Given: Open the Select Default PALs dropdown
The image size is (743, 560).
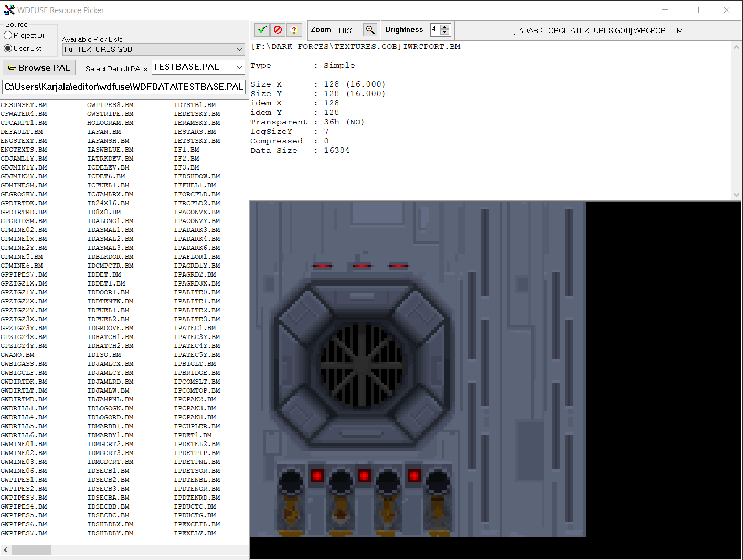Looking at the screenshot, I should (x=198, y=67).
